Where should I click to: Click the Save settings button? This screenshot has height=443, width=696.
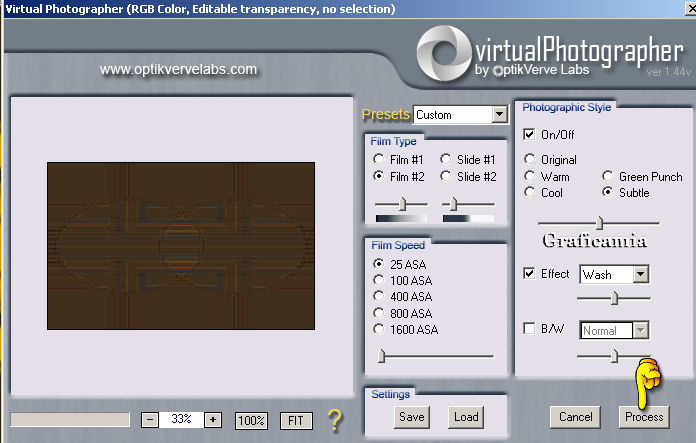click(x=411, y=417)
